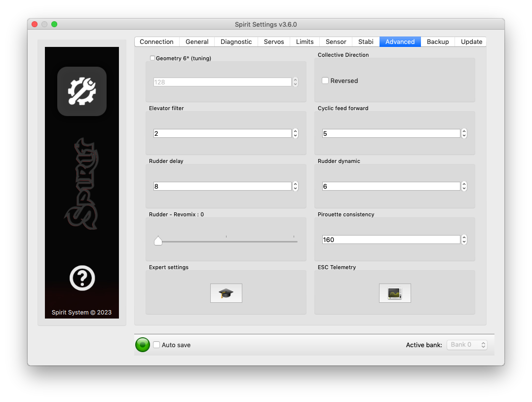Open the Active bank dropdown
Image resolution: width=532 pixels, height=402 pixels.
pos(467,345)
